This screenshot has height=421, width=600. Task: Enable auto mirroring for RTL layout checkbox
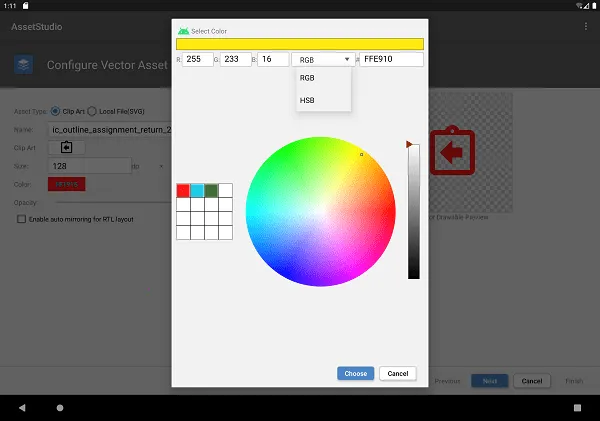[21, 219]
